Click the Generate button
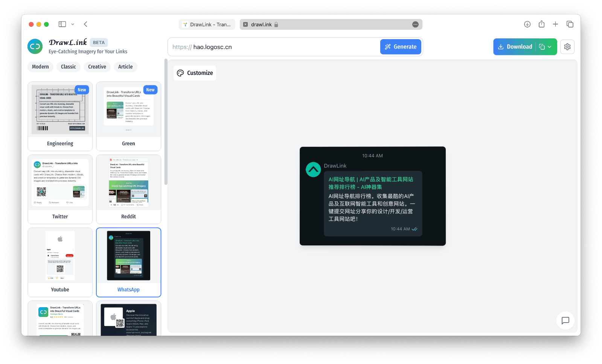602x364 pixels. 401,47
